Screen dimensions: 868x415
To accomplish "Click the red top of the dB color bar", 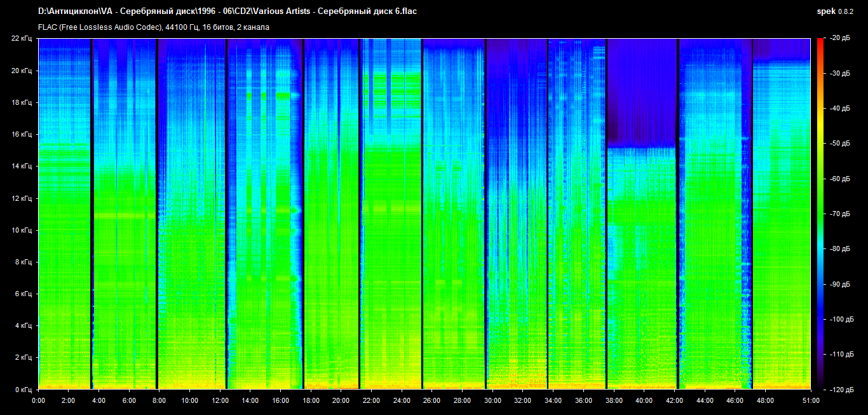I will click(820, 41).
